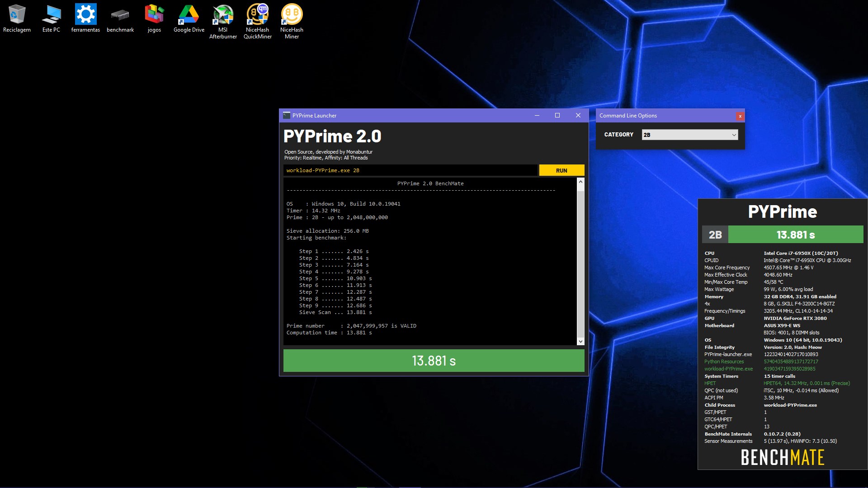
Task: Click 'BIOS: 4001, 8 DIMM slots' text
Action: pos(791,333)
